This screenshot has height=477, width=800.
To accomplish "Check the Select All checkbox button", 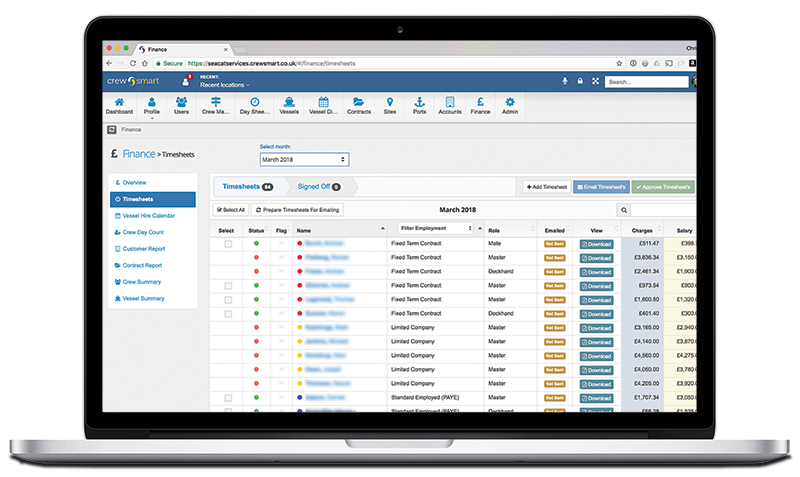I will coord(230,210).
